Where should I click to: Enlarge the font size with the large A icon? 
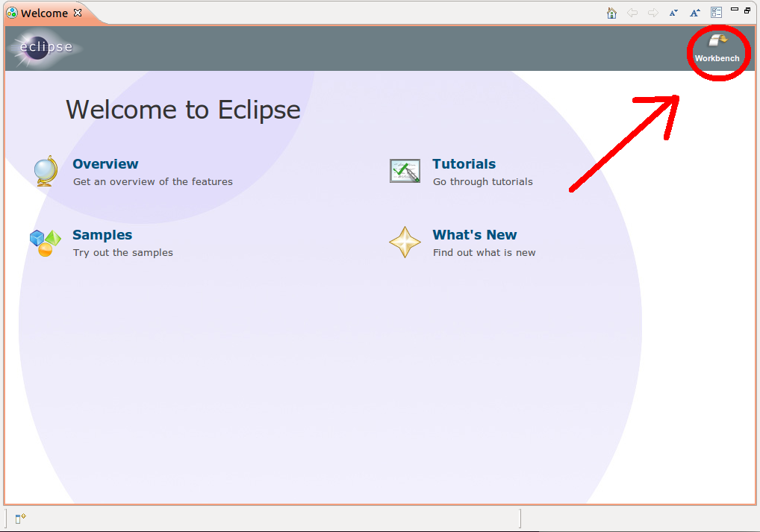point(695,13)
